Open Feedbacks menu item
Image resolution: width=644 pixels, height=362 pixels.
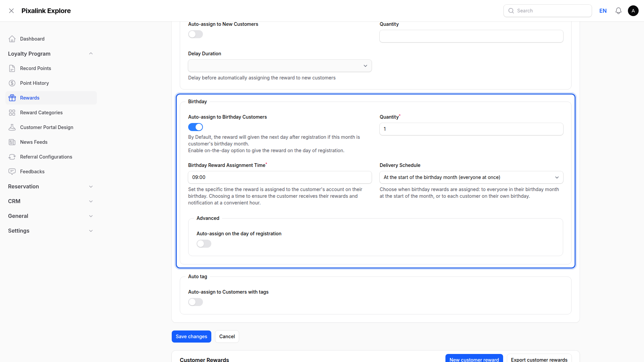coord(51,172)
